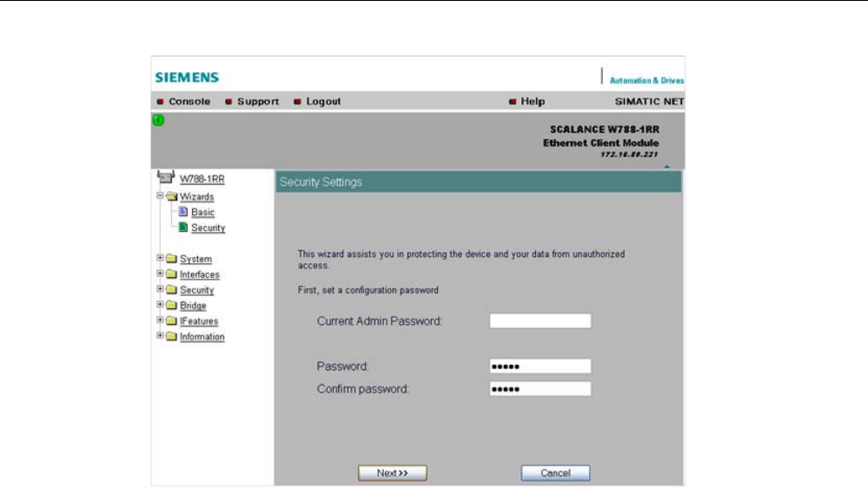This screenshot has width=868, height=488.
Task: Click the IFeatures folder icon
Action: tap(172, 320)
